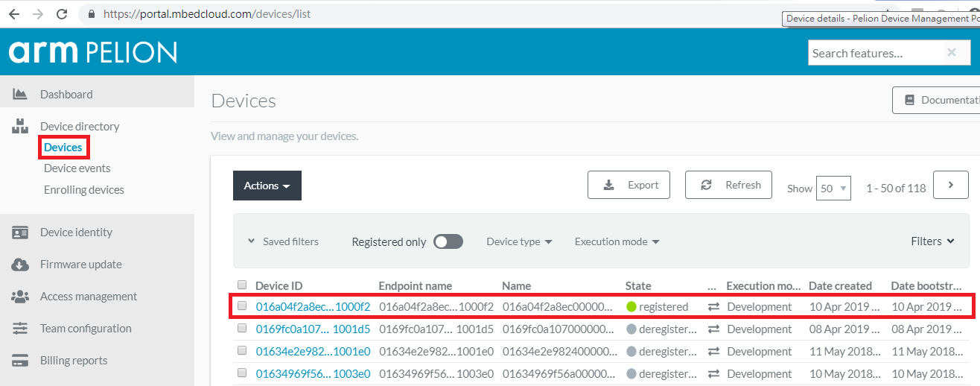Click the Access management people icon
Image resolution: width=980 pixels, height=386 pixels.
point(20,297)
